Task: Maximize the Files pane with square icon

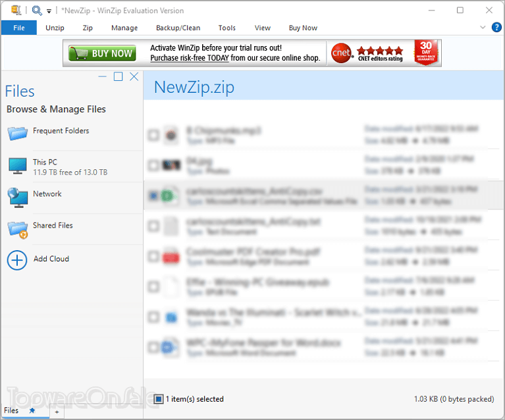Action: point(119,76)
